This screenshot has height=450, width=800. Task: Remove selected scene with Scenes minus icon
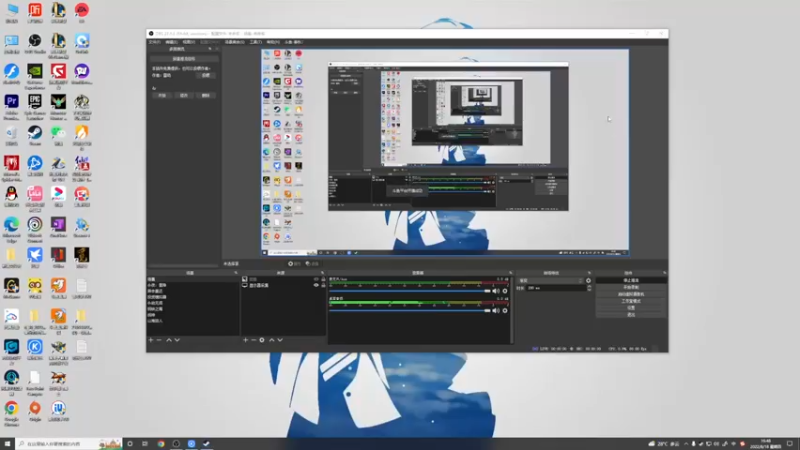click(159, 340)
